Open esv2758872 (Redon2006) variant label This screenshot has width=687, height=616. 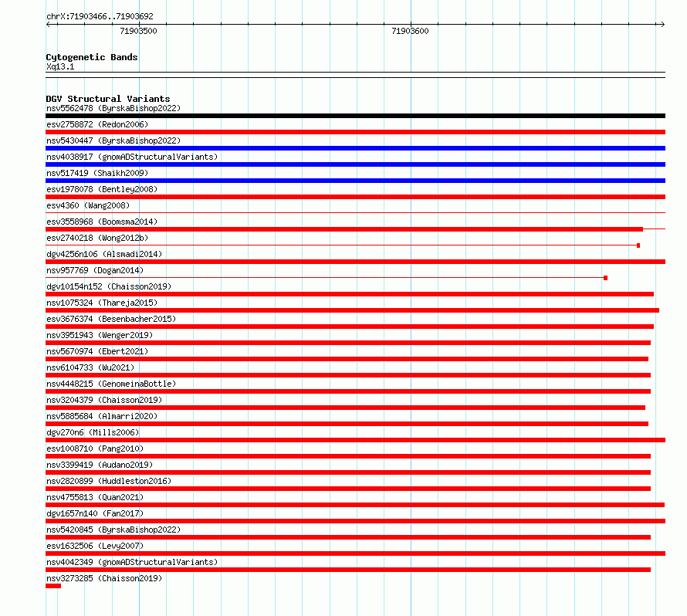point(97,124)
